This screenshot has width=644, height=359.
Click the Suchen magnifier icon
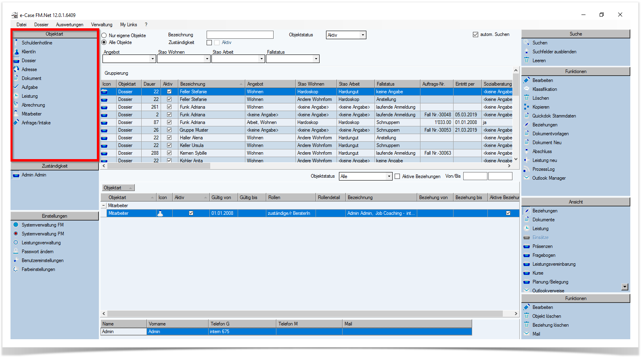[x=527, y=43]
